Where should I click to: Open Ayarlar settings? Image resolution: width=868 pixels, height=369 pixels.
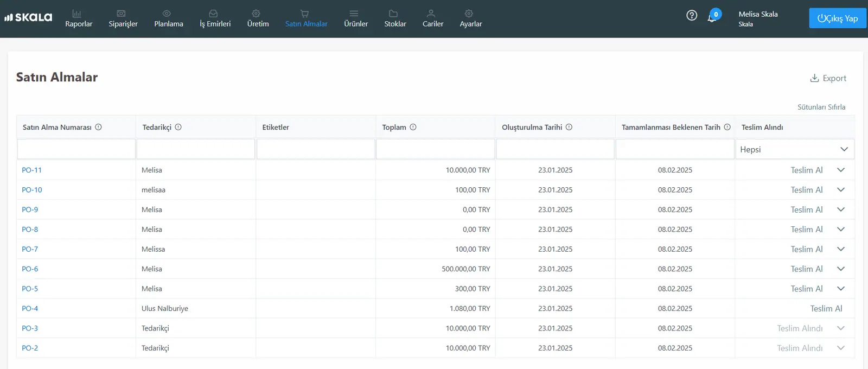pyautogui.click(x=471, y=18)
